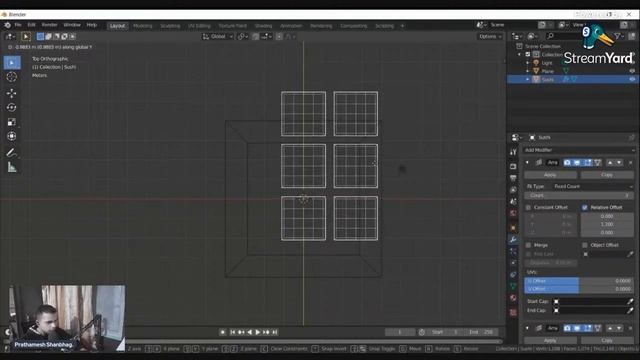Open the Add Modifier dropdown
The height and width of the screenshot is (360, 640).
579,150
